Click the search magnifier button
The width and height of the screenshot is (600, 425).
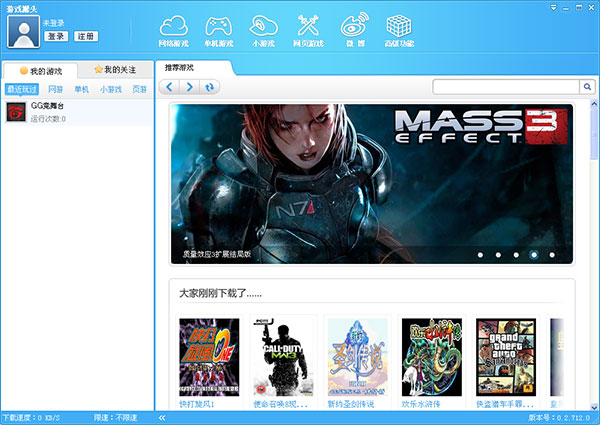coord(587,87)
